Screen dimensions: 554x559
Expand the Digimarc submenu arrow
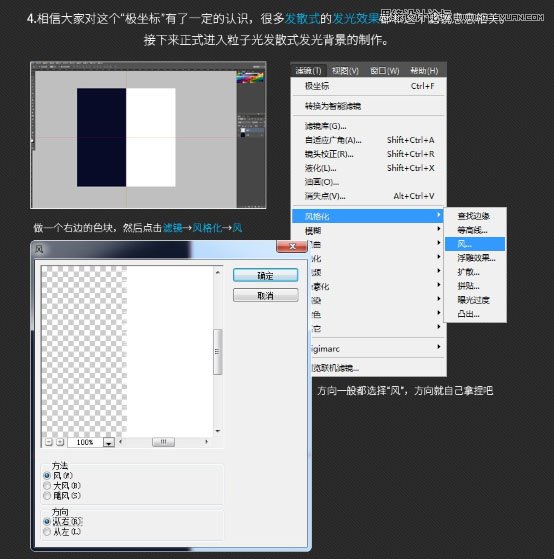pyautogui.click(x=438, y=347)
